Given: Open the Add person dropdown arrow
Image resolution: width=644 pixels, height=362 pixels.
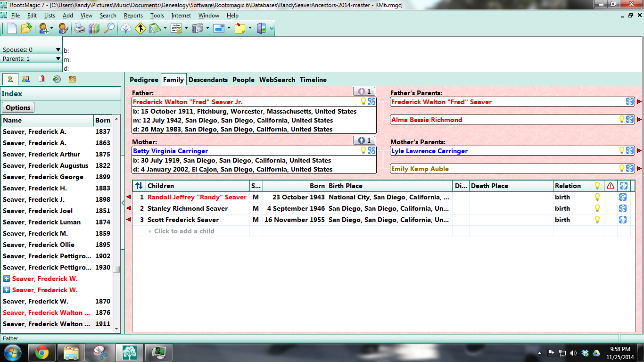Looking at the screenshot, I should (52, 29).
